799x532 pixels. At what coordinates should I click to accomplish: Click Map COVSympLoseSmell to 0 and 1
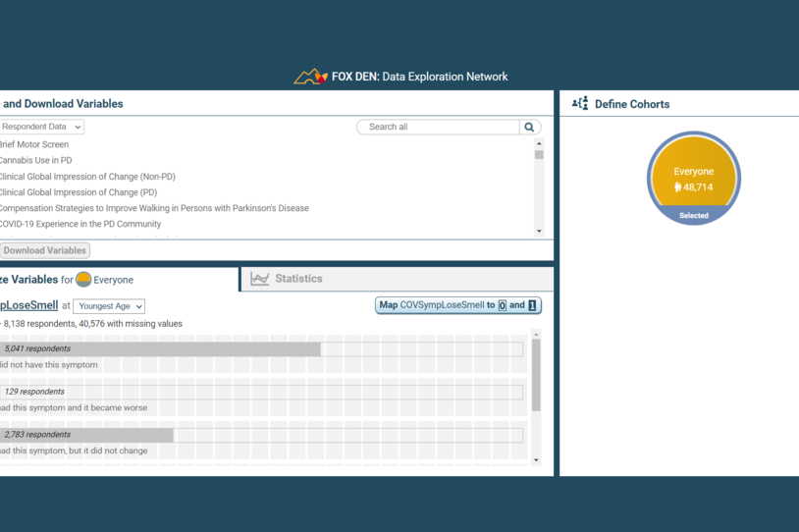pyautogui.click(x=457, y=305)
